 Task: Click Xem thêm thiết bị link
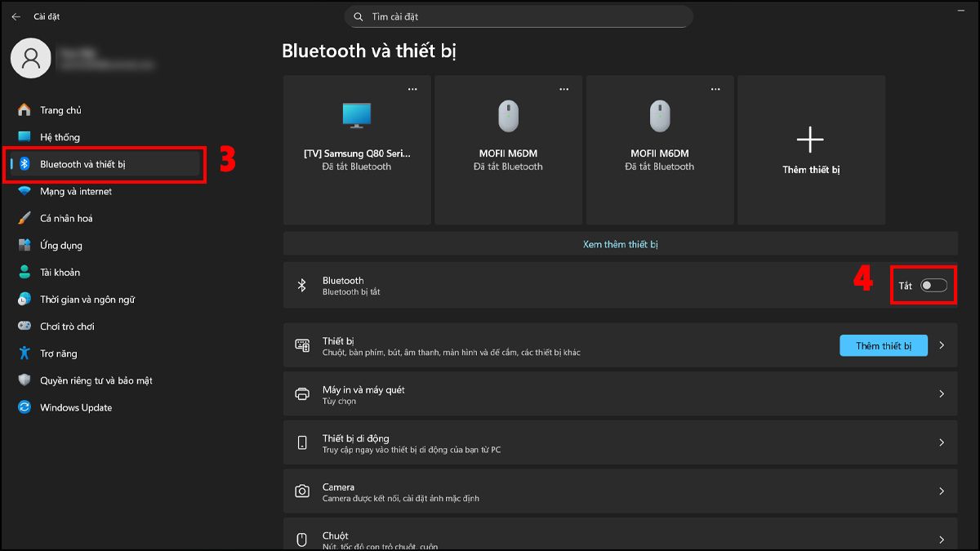click(621, 244)
